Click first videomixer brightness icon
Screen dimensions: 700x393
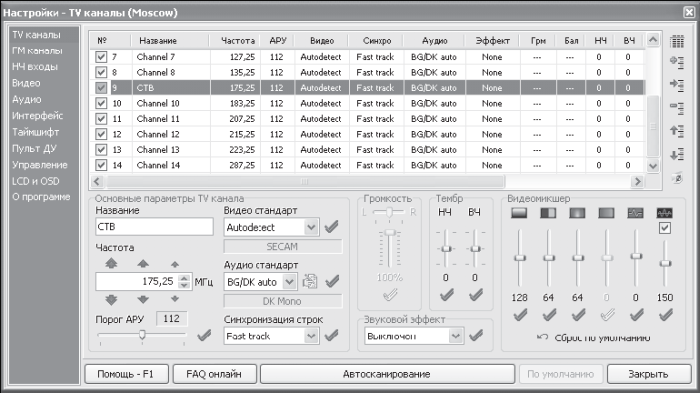point(519,213)
